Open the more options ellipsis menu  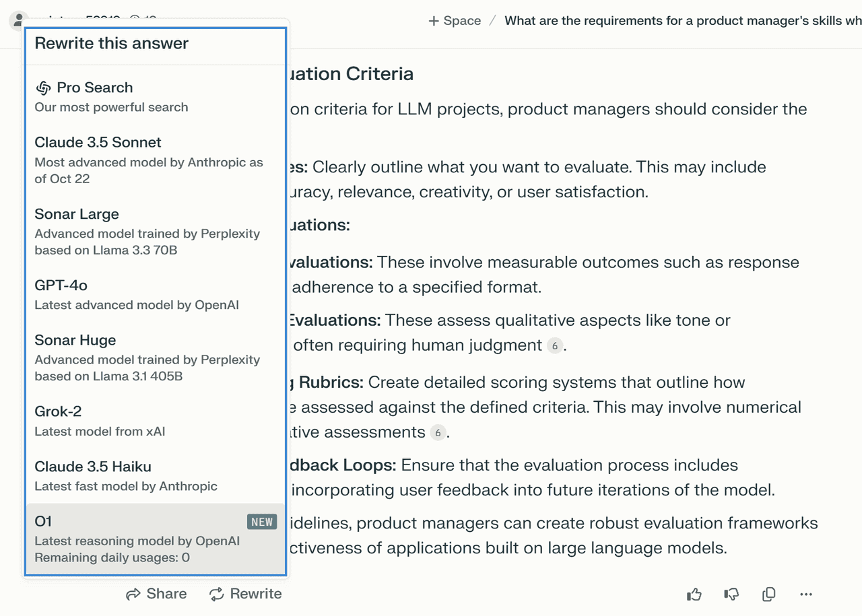pyautogui.click(x=806, y=594)
